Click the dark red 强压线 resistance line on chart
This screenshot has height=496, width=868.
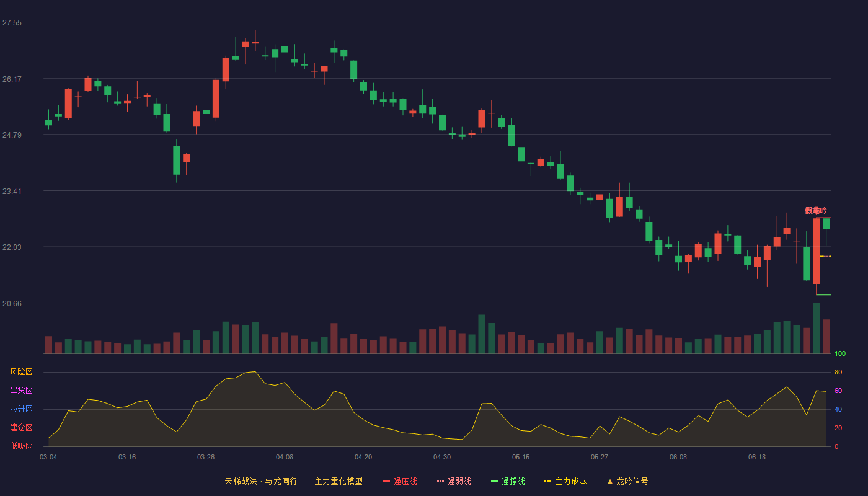pos(824,218)
